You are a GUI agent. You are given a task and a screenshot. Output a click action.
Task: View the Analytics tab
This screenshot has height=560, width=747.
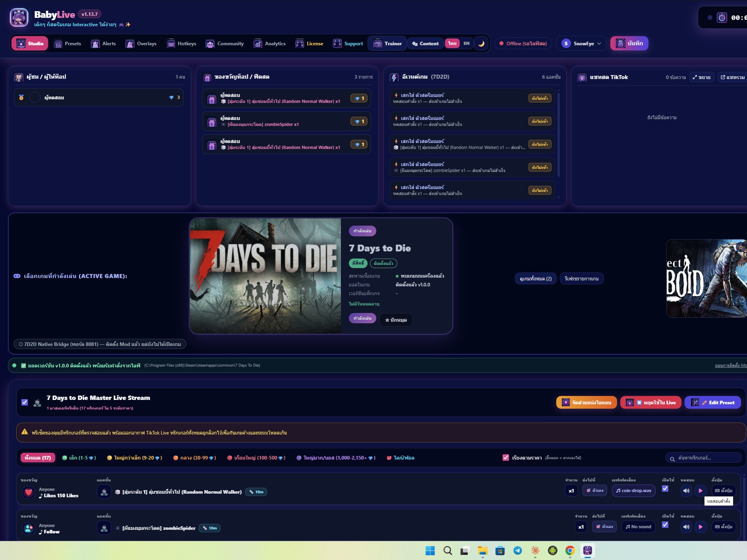tap(269, 44)
